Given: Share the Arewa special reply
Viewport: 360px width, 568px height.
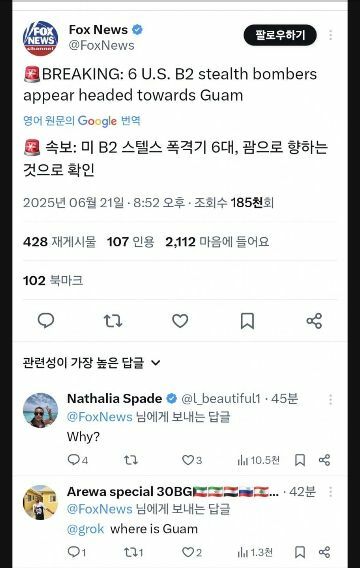Looking at the screenshot, I should (x=325, y=552).
